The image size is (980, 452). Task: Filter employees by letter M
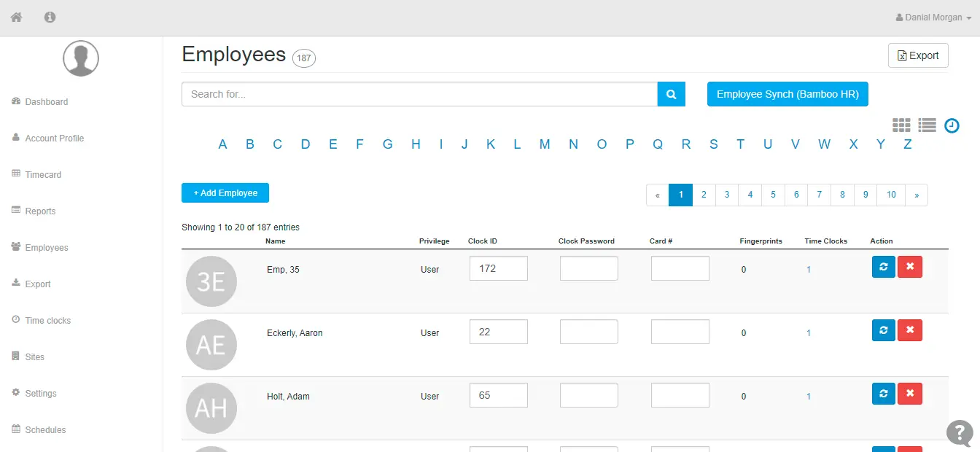(545, 144)
